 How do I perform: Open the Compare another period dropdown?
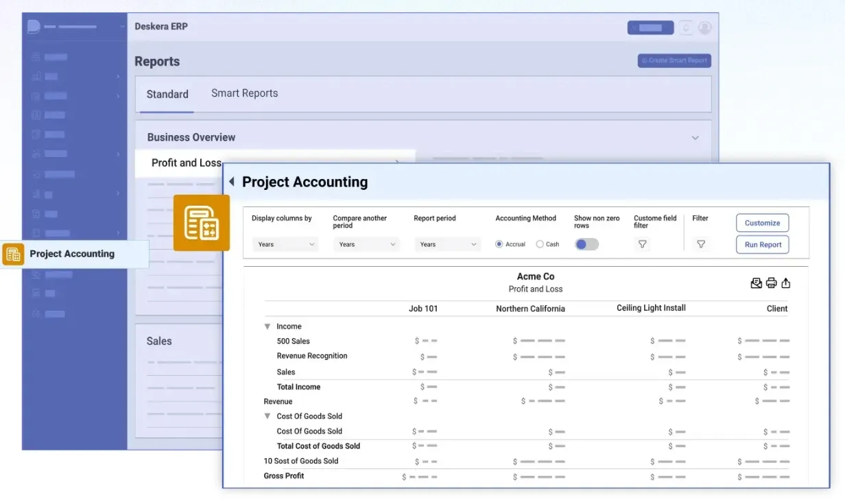click(x=366, y=244)
